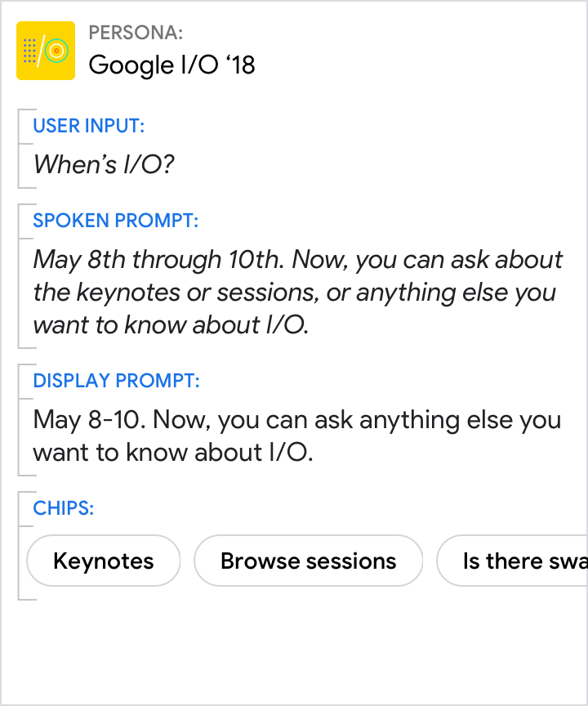Click the "May 8-10. Now, you can" display line
The image size is (588, 706).
coord(297,420)
